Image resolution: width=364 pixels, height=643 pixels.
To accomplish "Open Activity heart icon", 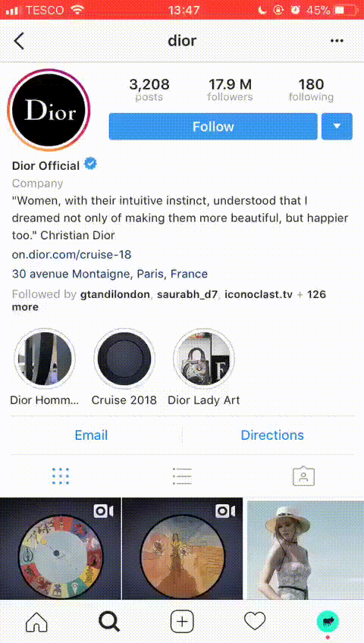I will pos(255,622).
